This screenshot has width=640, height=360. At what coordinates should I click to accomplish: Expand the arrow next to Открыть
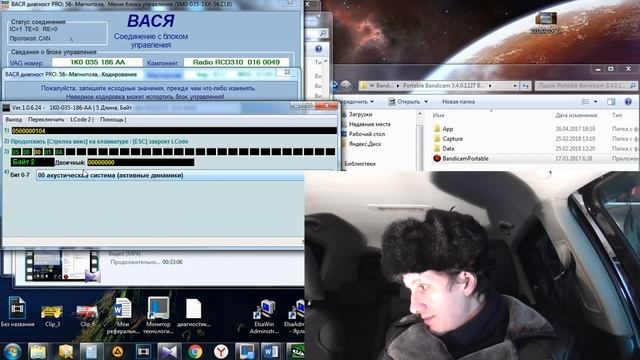point(426,102)
